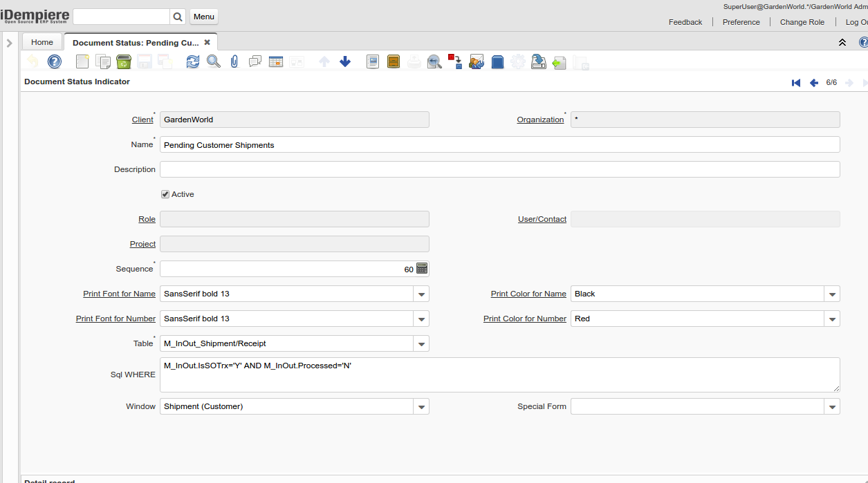This screenshot has height=483, width=868.
Task: Refresh the record with the ReQuery icon
Action: tap(193, 61)
